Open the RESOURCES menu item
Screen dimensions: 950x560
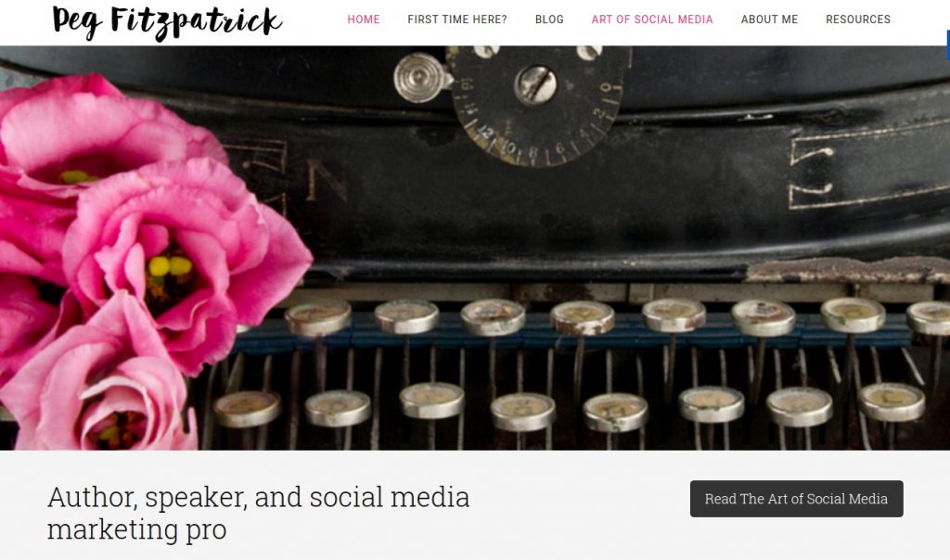[858, 19]
